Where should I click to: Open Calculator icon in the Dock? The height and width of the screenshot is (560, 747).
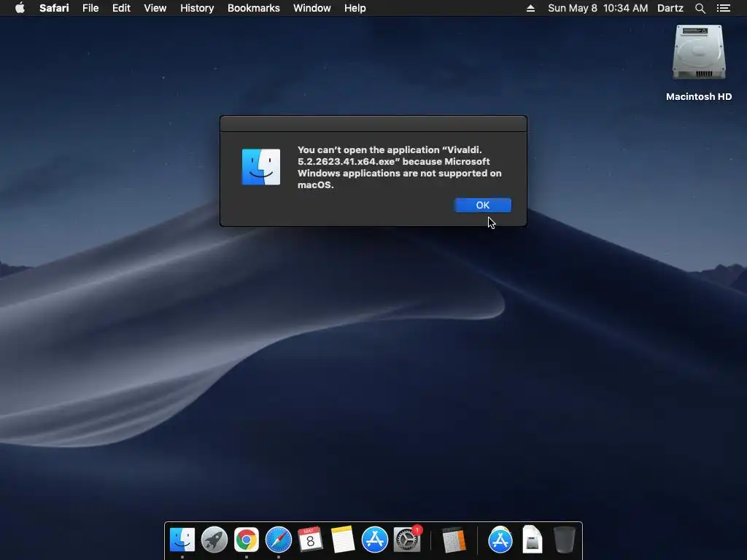pyautogui.click(x=453, y=541)
